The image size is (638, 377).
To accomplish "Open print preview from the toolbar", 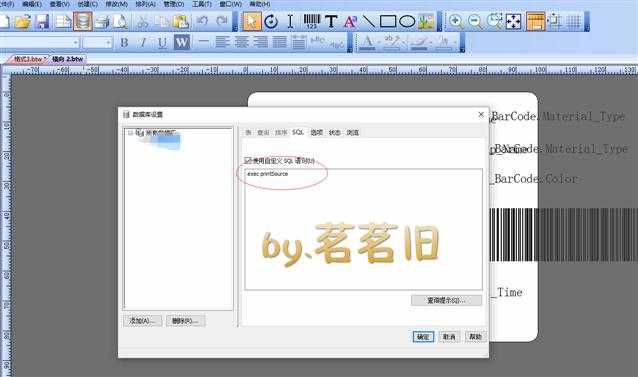I will tap(120, 21).
